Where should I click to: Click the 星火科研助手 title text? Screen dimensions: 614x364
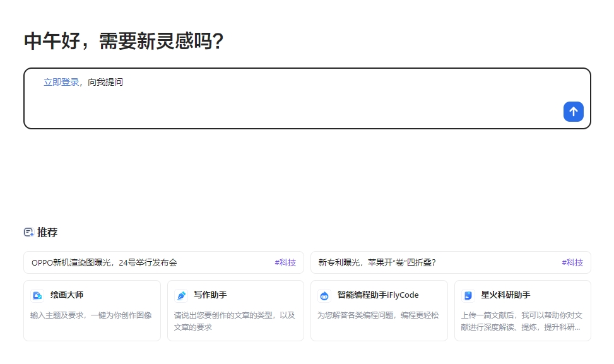pyautogui.click(x=505, y=295)
